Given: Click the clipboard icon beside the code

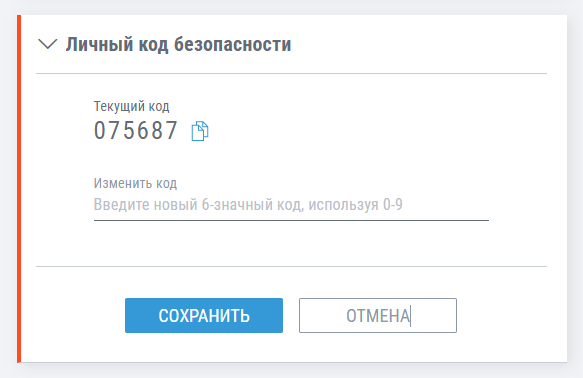Looking at the screenshot, I should (x=200, y=131).
